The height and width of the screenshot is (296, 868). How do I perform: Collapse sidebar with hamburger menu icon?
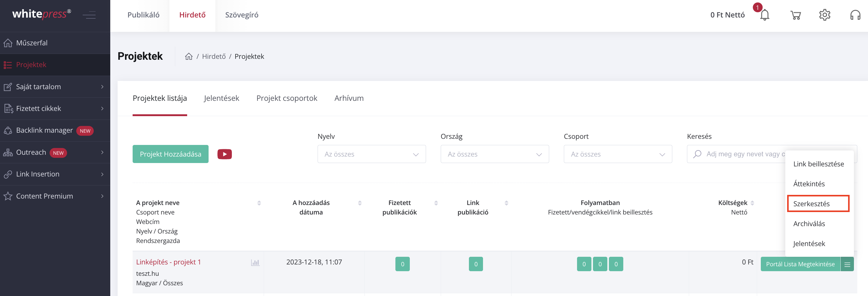(x=89, y=15)
